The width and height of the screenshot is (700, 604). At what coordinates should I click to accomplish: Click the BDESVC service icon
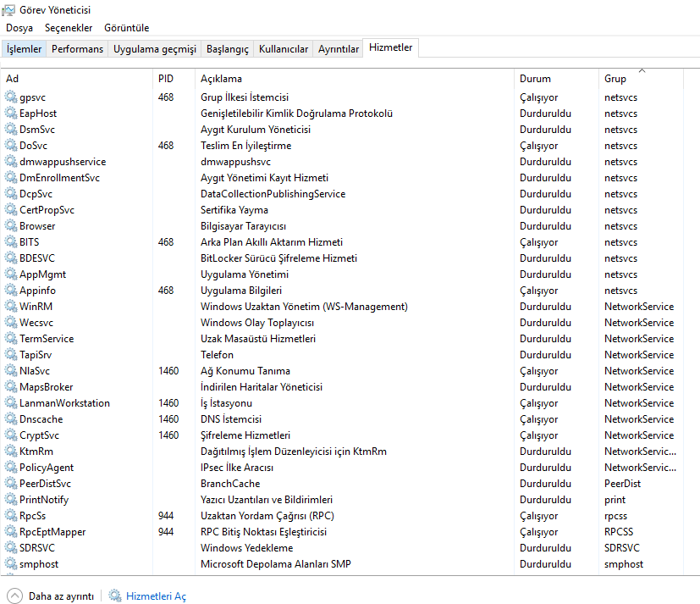tap(11, 258)
